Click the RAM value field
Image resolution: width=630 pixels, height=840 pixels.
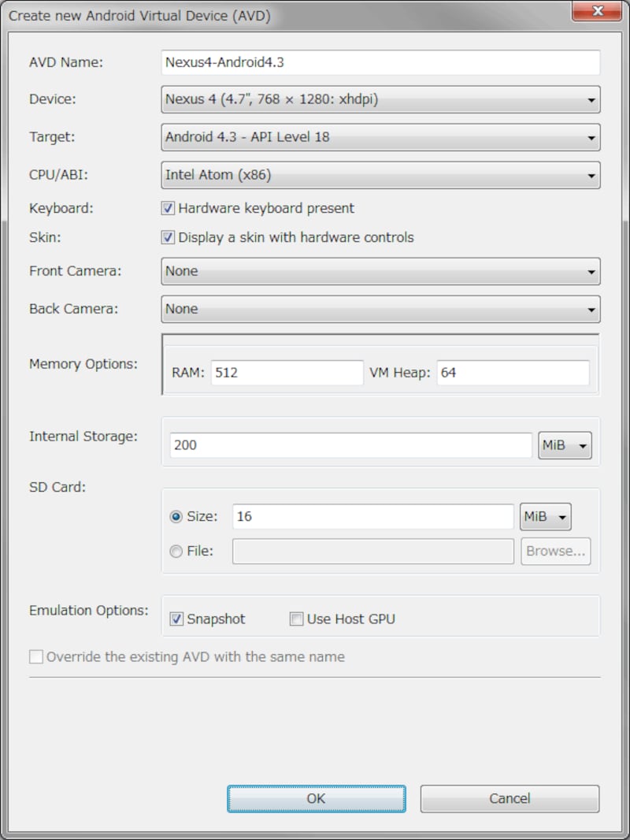click(x=287, y=373)
